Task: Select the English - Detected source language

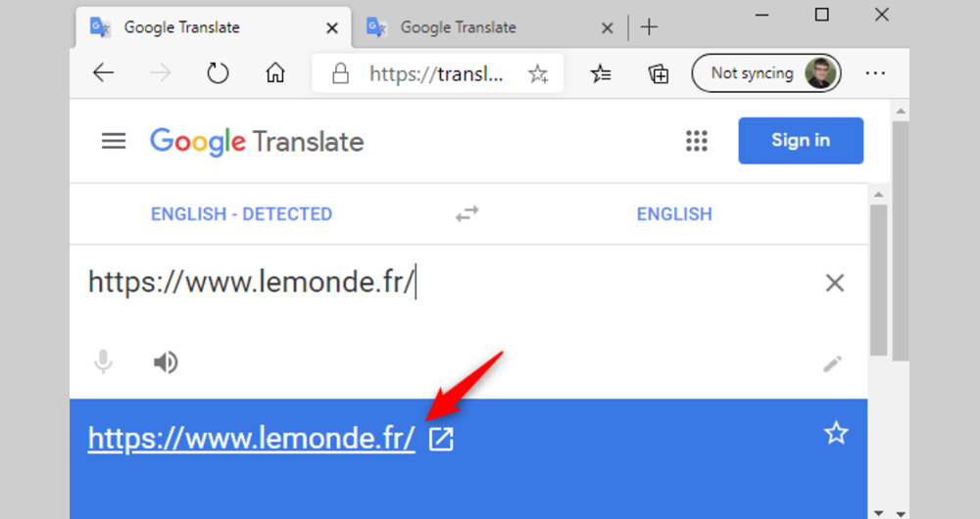Action: (x=241, y=214)
